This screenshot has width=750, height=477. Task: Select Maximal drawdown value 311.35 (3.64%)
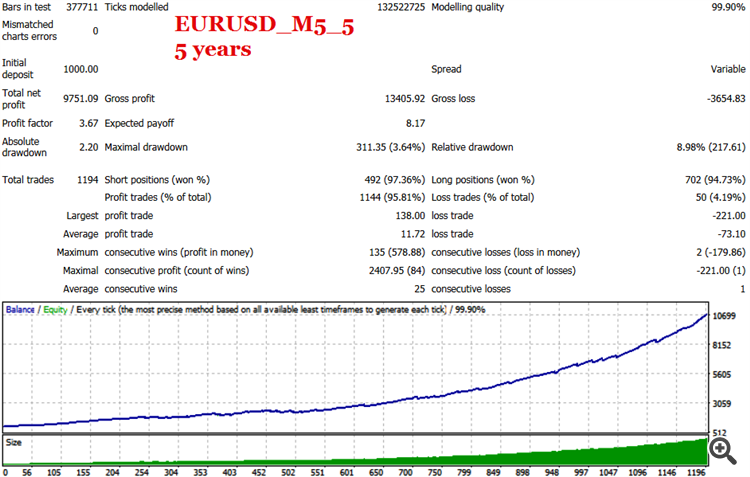point(390,147)
